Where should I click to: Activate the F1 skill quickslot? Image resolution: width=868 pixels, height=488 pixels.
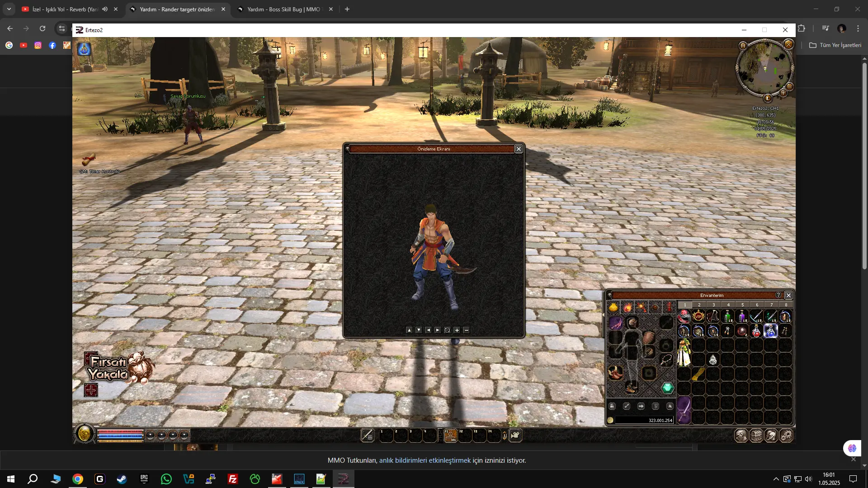(x=450, y=436)
